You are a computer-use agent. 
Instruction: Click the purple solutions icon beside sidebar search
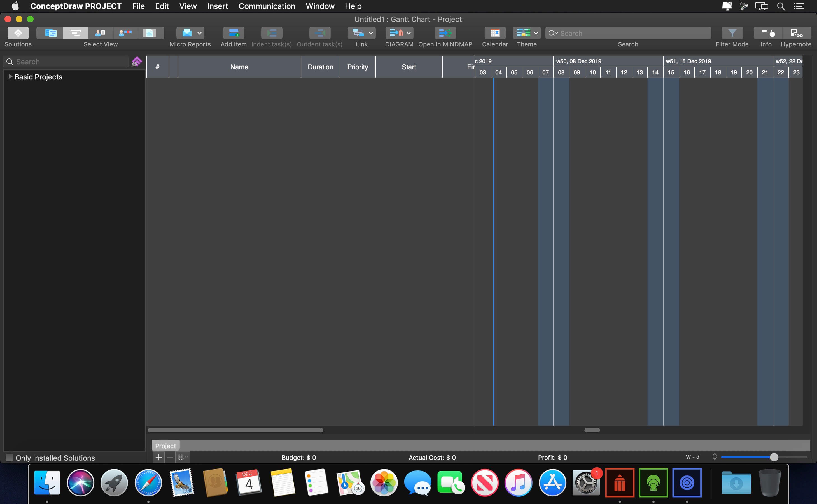pos(136,62)
